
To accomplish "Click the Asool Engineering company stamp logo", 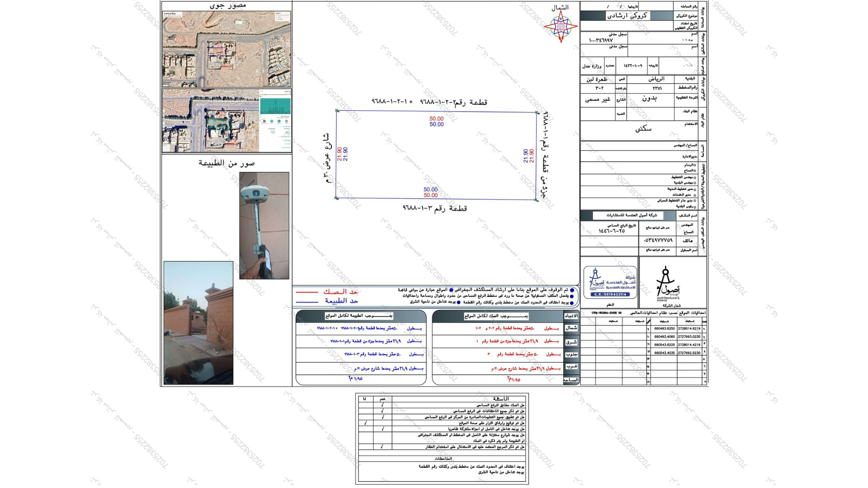I will tap(610, 282).
